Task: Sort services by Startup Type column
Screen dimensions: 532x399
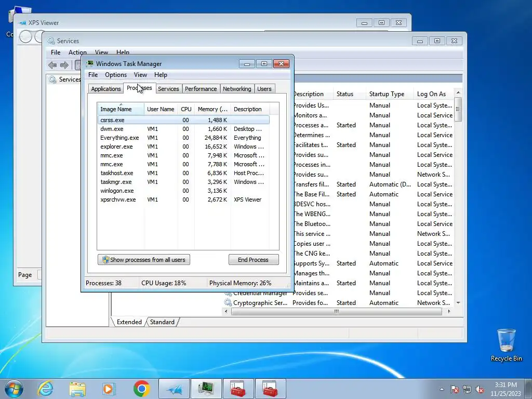Action: [390, 94]
